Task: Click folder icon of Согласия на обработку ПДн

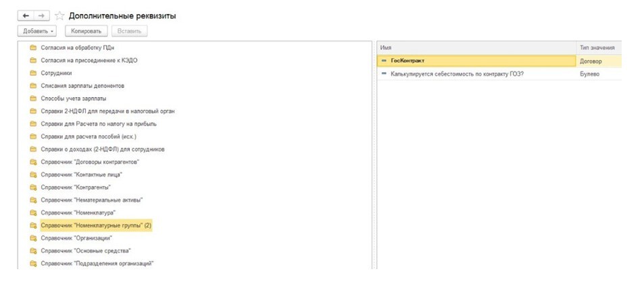Action: (x=33, y=47)
